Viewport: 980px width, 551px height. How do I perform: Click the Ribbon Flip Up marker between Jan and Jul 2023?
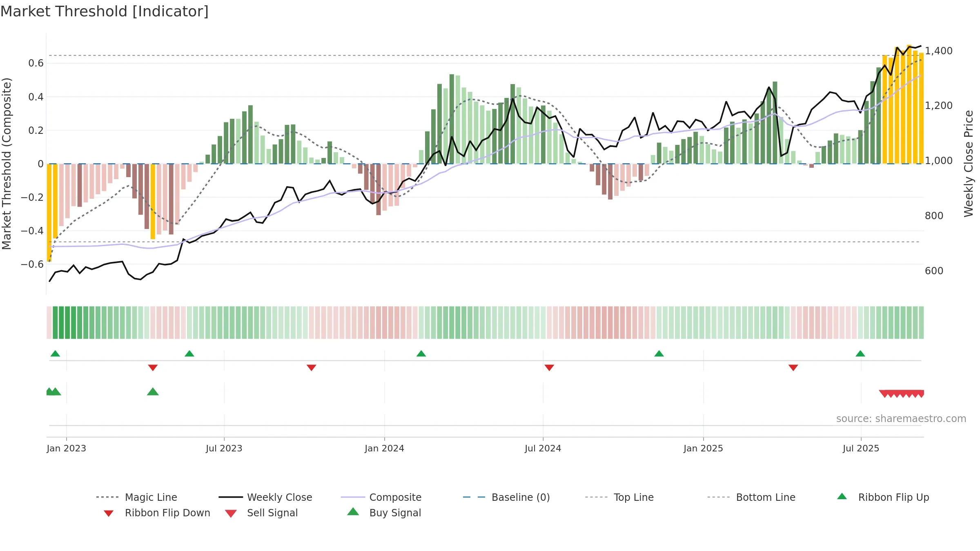[189, 353]
